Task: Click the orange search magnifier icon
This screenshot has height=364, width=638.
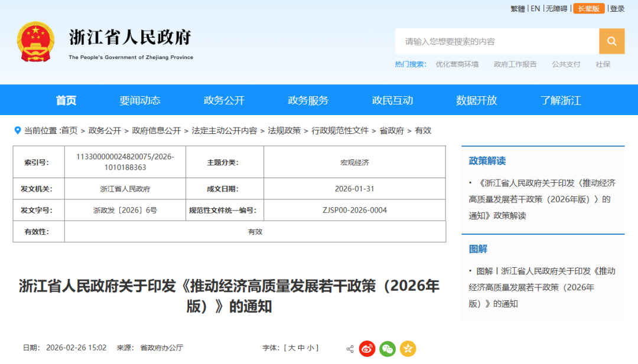Action: (x=611, y=41)
